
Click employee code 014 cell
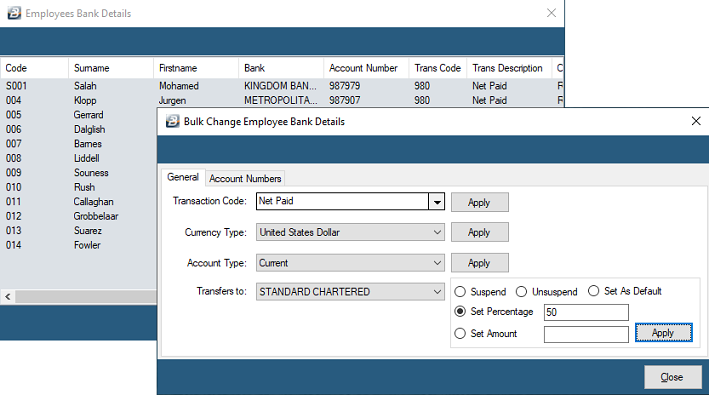14,245
